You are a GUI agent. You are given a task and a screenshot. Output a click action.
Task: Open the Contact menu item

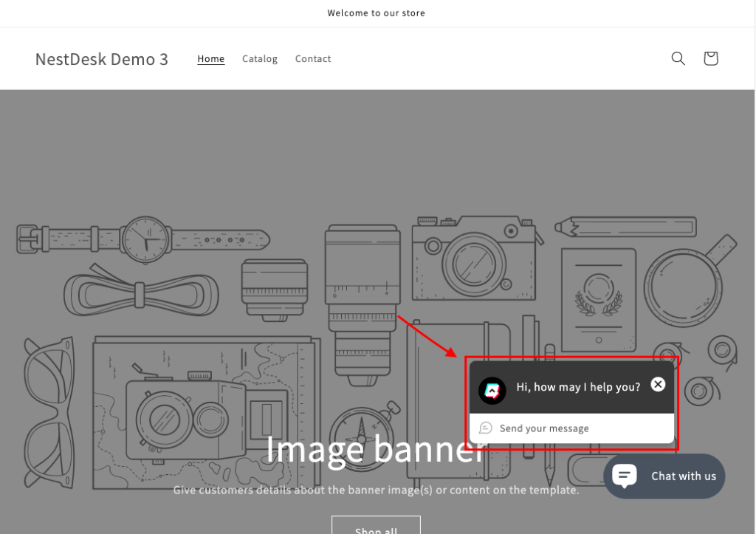(x=313, y=59)
